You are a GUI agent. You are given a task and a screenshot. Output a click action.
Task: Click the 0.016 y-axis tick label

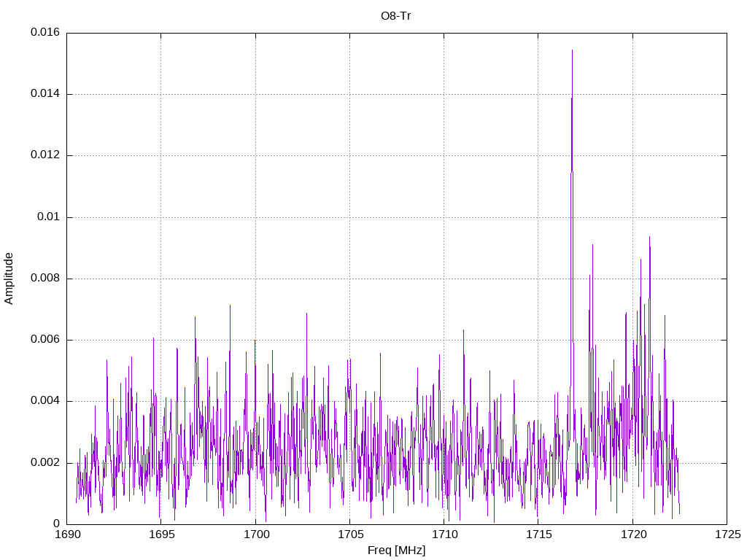tap(45, 32)
